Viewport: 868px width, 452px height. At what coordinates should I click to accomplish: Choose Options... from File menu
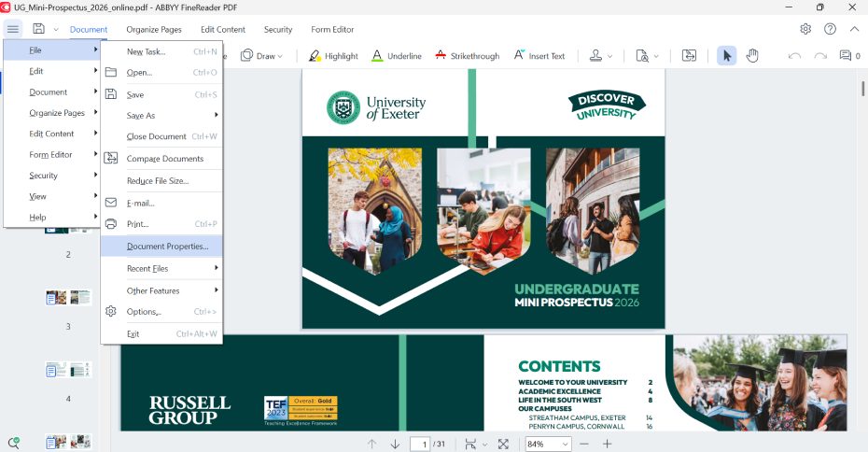(161, 311)
